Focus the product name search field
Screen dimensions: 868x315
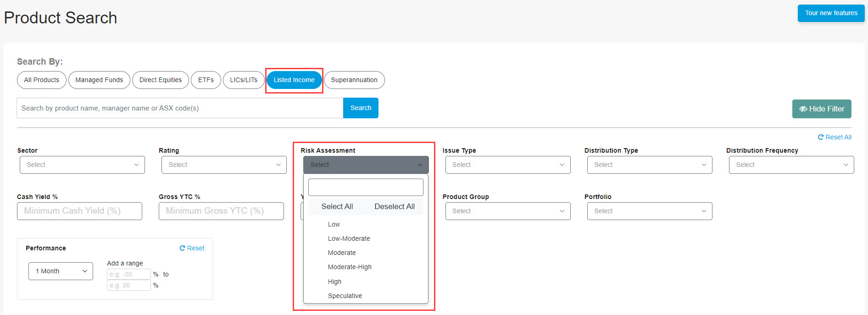pyautogui.click(x=180, y=108)
